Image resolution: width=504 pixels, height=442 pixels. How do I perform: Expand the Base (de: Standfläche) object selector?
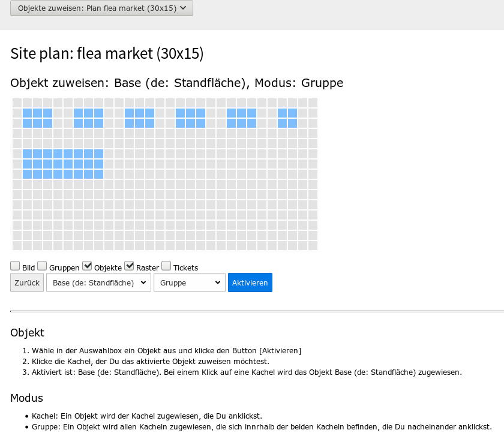[98, 282]
